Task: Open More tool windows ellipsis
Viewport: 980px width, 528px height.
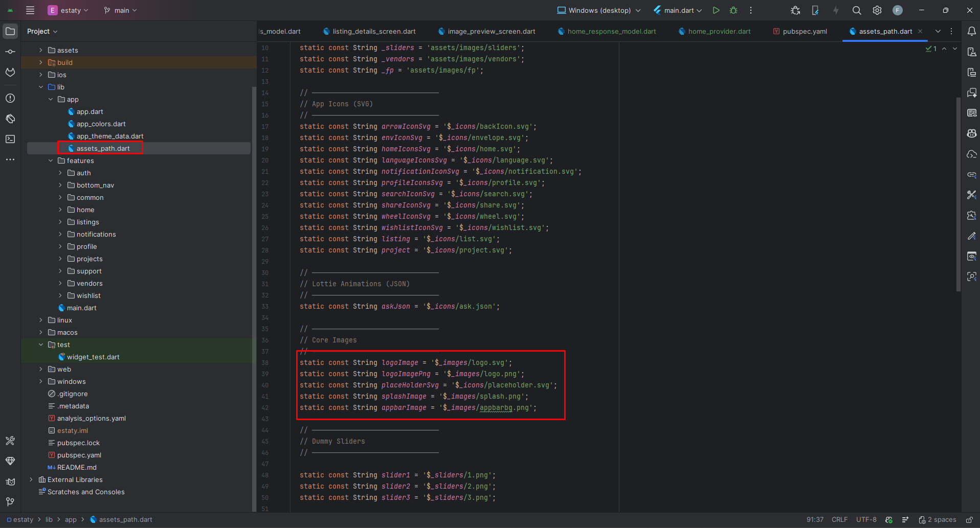Action: click(10, 159)
